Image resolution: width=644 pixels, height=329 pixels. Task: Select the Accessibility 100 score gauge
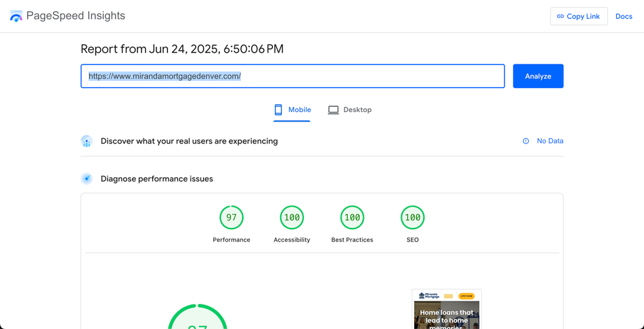point(292,218)
